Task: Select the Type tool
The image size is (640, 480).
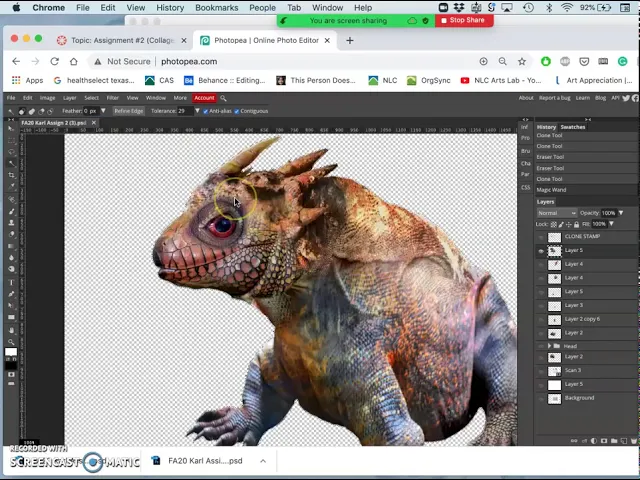Action: [11, 282]
